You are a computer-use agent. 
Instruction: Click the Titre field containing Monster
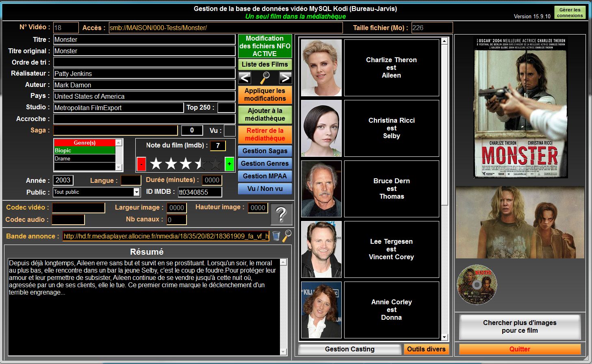(144, 39)
